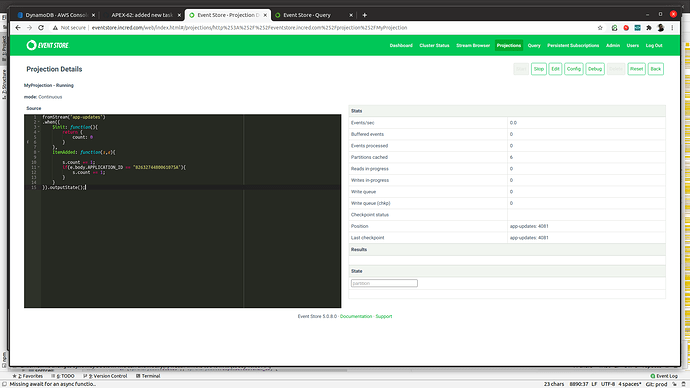Image resolution: width=690 pixels, height=388 pixels.
Task: Click the red extension icon in the toolbar
Action: click(x=626, y=28)
